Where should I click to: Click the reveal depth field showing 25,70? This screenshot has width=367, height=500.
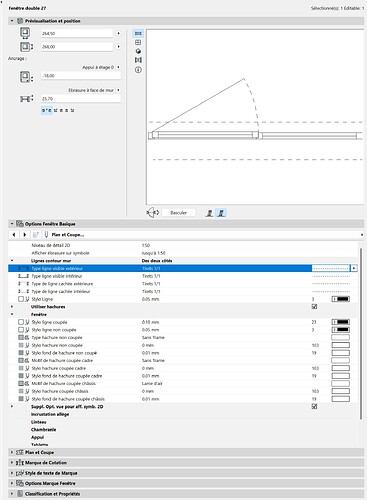pyautogui.click(x=80, y=99)
